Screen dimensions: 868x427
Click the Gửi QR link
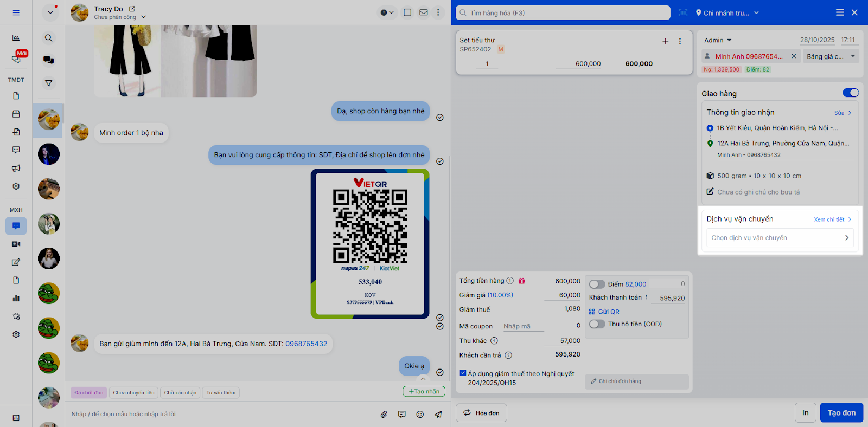click(x=604, y=312)
